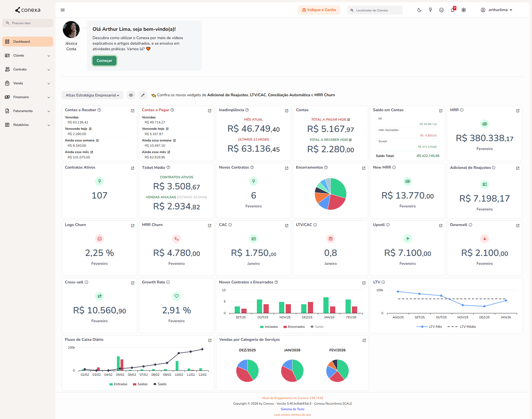
Task: Open Atlas Estratégia Empresarial dropdown
Action: [x=92, y=95]
